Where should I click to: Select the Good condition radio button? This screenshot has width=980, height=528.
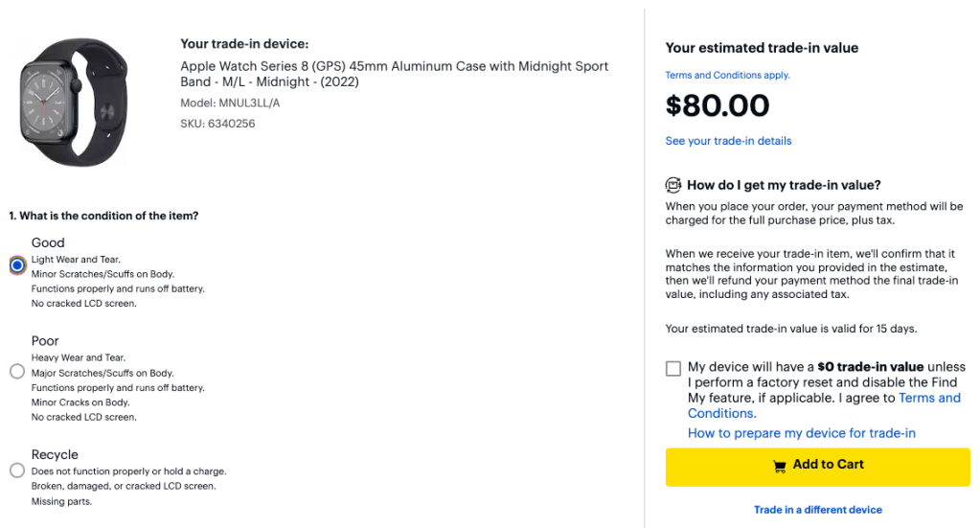(17, 265)
